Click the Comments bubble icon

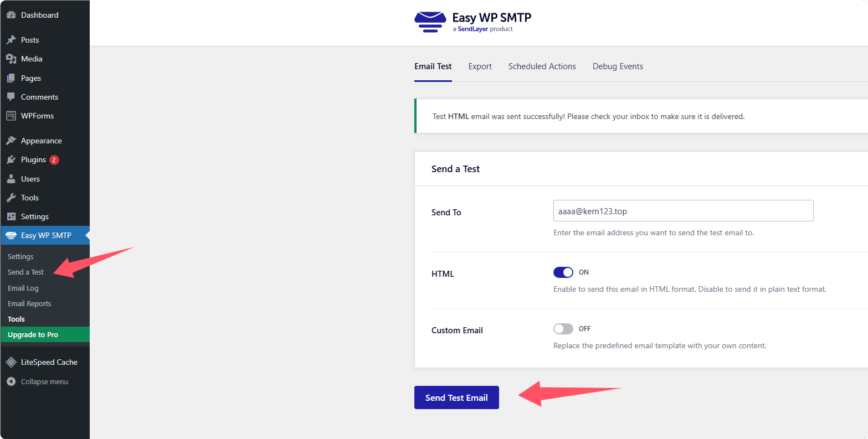pos(11,97)
